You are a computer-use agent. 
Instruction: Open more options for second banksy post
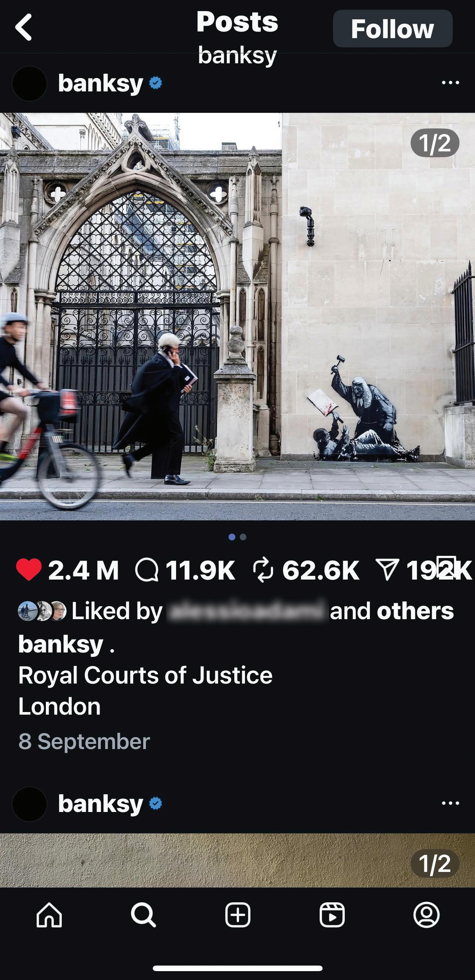tap(451, 803)
